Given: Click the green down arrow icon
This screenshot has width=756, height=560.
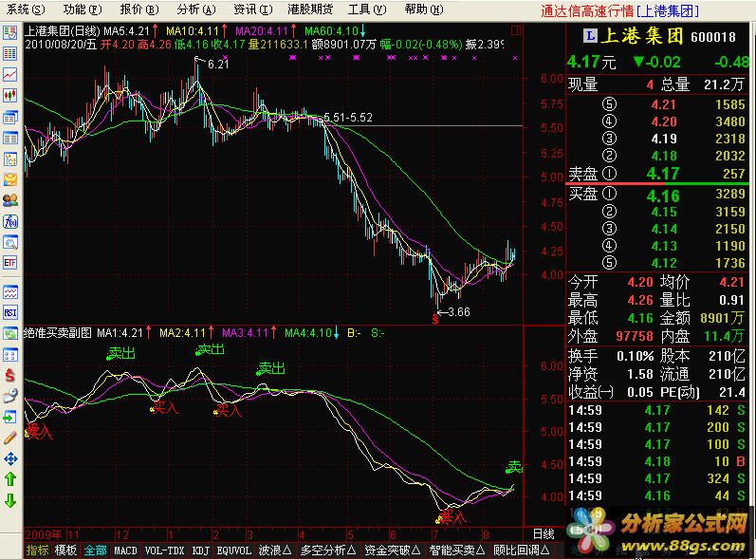Looking at the screenshot, I should coord(10,500).
